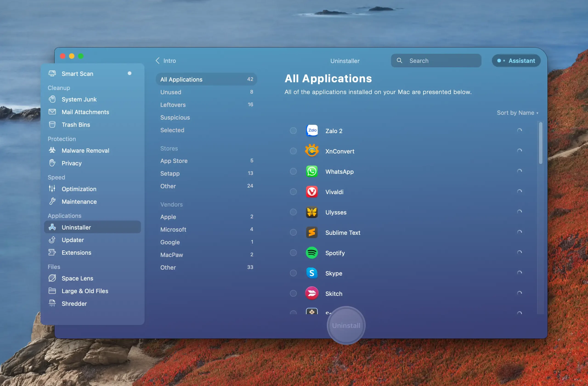Click the WhatsApp app icon
This screenshot has width=588, height=386.
(312, 171)
